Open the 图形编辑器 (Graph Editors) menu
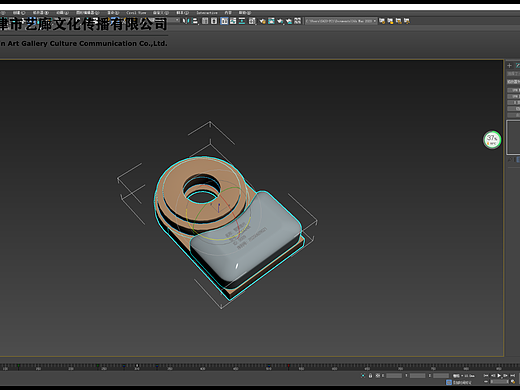This screenshot has height=390, width=520. [87, 13]
